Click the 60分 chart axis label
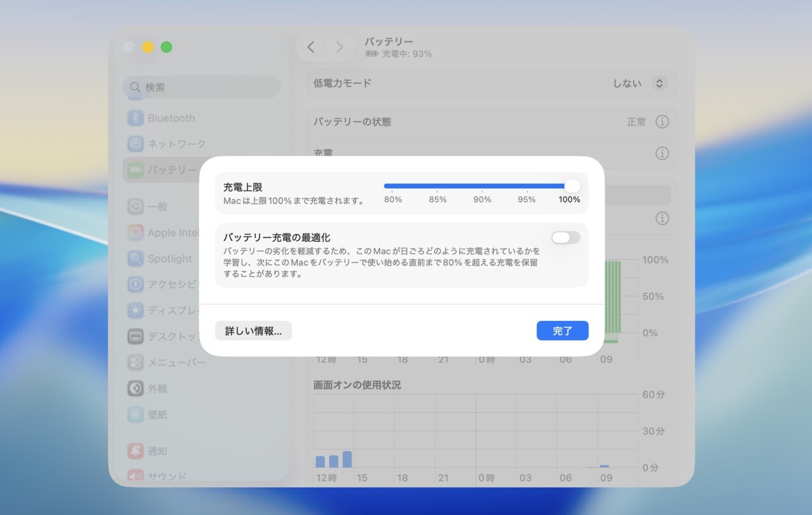The image size is (812, 515). (653, 394)
